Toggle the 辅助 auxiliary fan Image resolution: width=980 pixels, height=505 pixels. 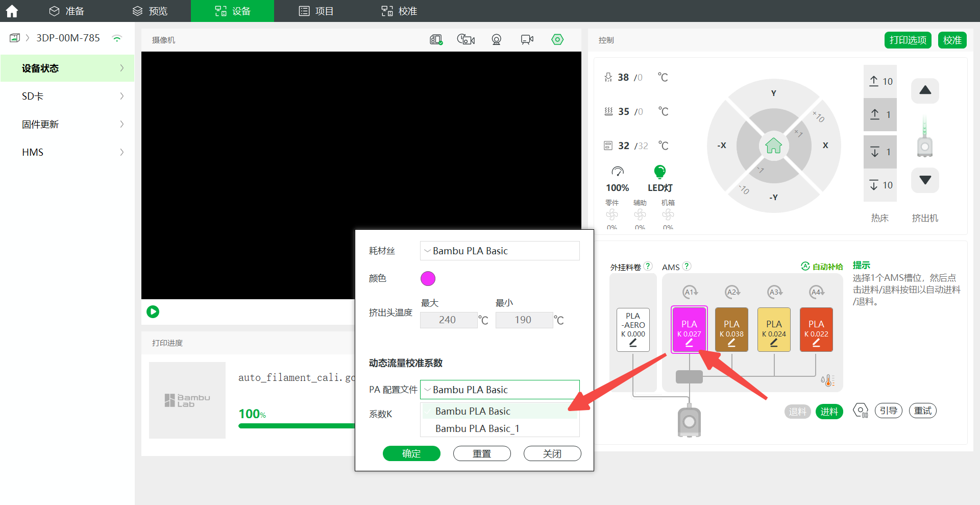(x=640, y=214)
